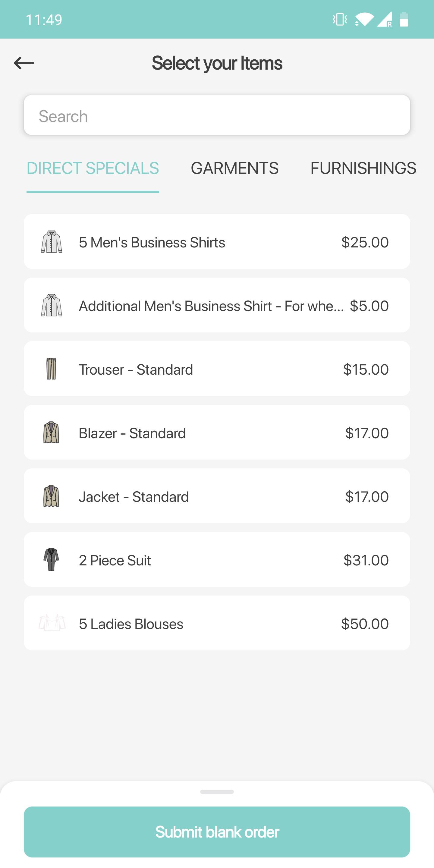
Task: Pick the 5 Ladies Blouses item label
Action: point(131,624)
